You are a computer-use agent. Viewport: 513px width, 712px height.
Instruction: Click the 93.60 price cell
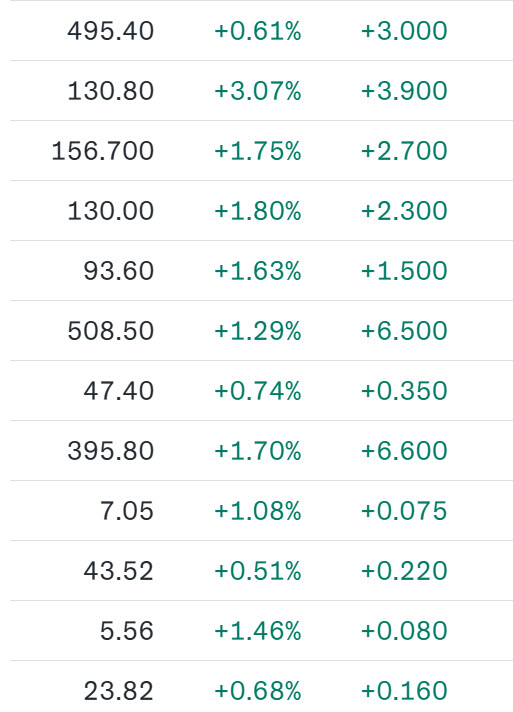pyautogui.click(x=118, y=271)
